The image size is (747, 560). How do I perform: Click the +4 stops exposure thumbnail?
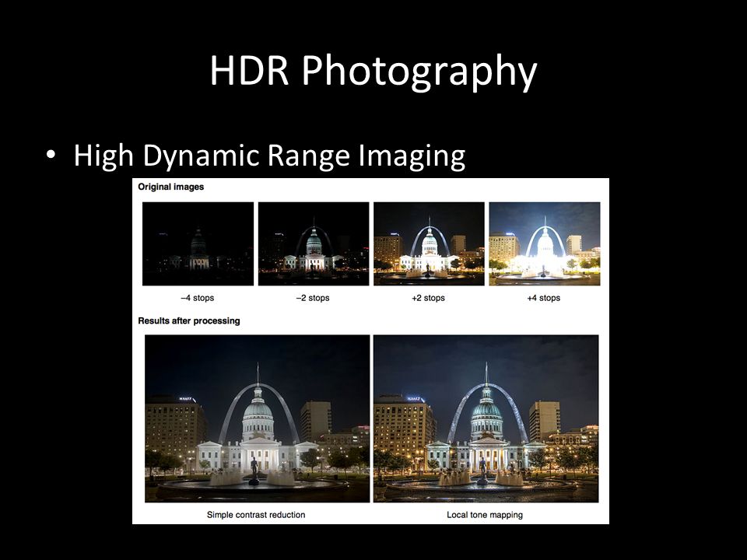(x=545, y=243)
